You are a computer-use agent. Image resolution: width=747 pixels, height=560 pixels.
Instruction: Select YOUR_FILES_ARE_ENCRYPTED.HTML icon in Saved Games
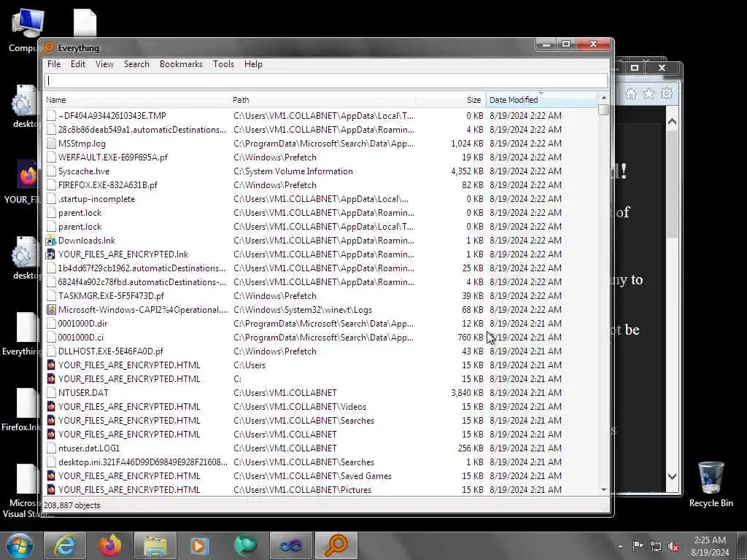tap(50, 475)
